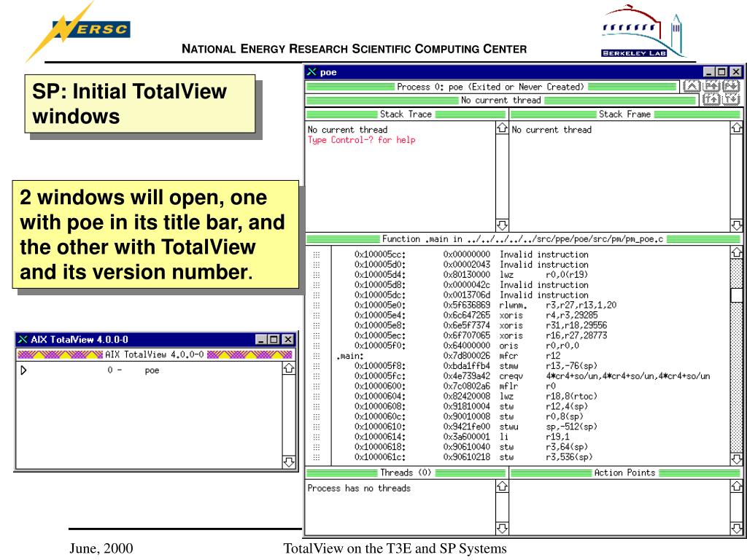Click the red Type Control-? for help text
This screenshot has height=560, width=747.
pos(362,140)
